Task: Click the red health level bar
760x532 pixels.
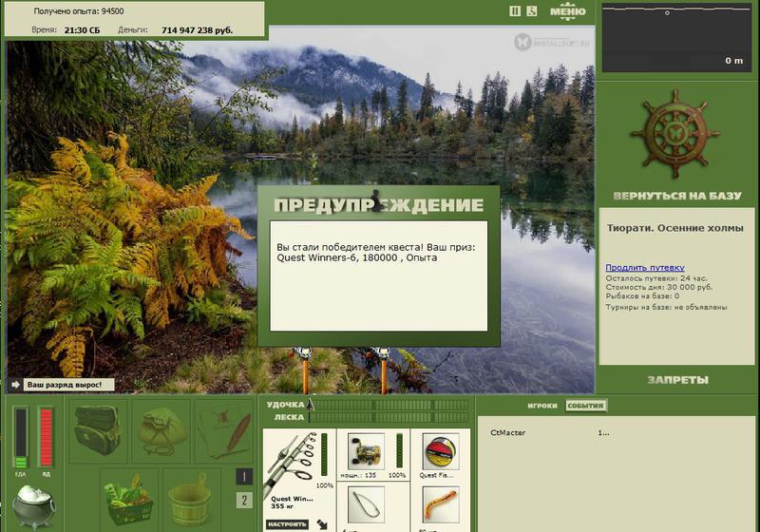Action: 46,438
